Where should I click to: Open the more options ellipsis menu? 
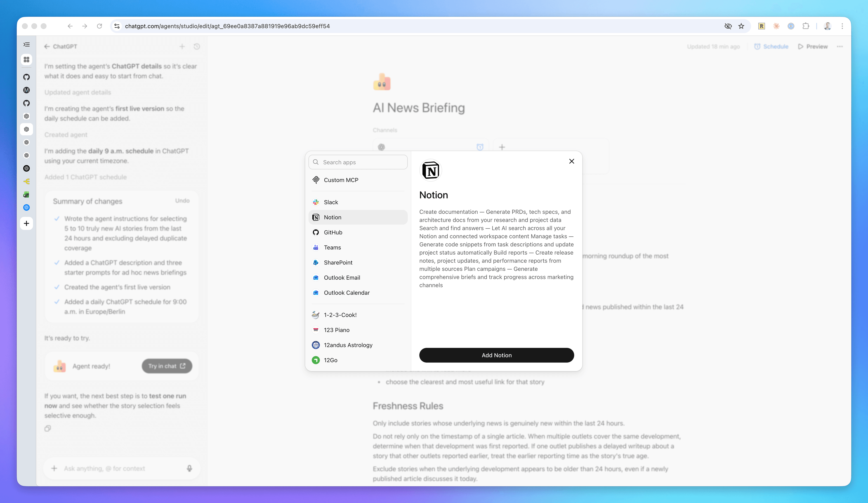coord(840,47)
